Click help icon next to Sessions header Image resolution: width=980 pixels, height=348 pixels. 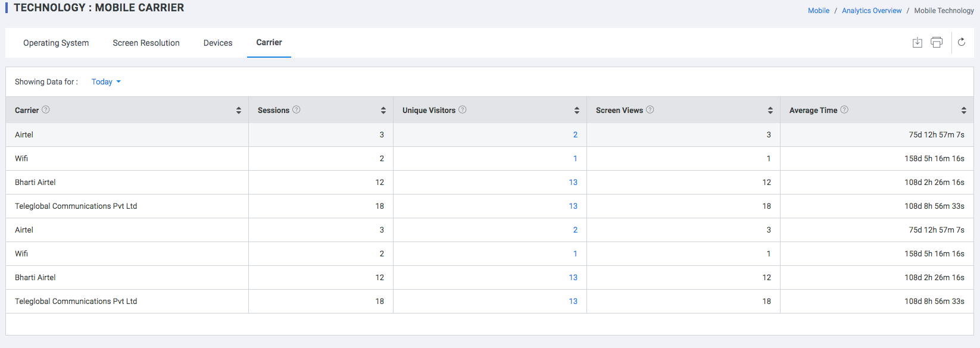[297, 109]
